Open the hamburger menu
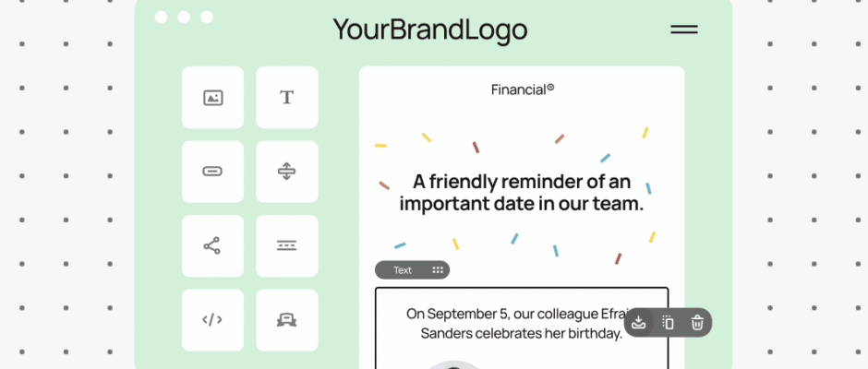This screenshot has width=868, height=369. pos(684,30)
